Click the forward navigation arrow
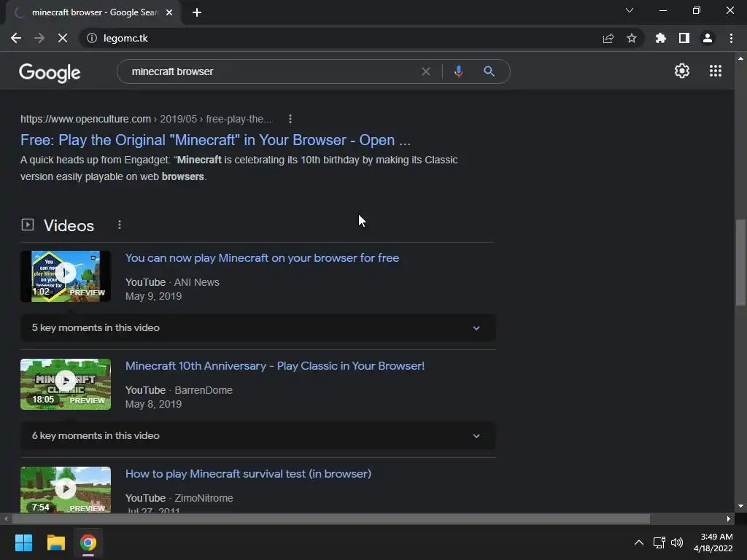The image size is (747, 560). [39, 38]
